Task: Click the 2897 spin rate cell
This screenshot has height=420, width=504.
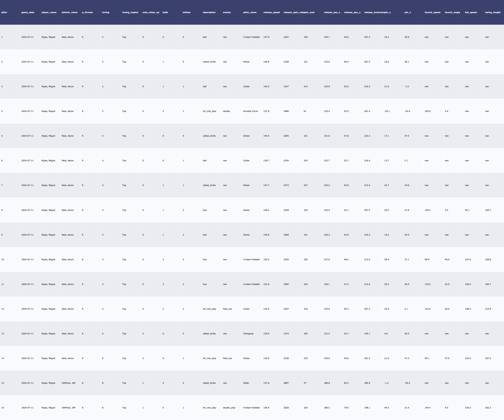Action: (286, 383)
